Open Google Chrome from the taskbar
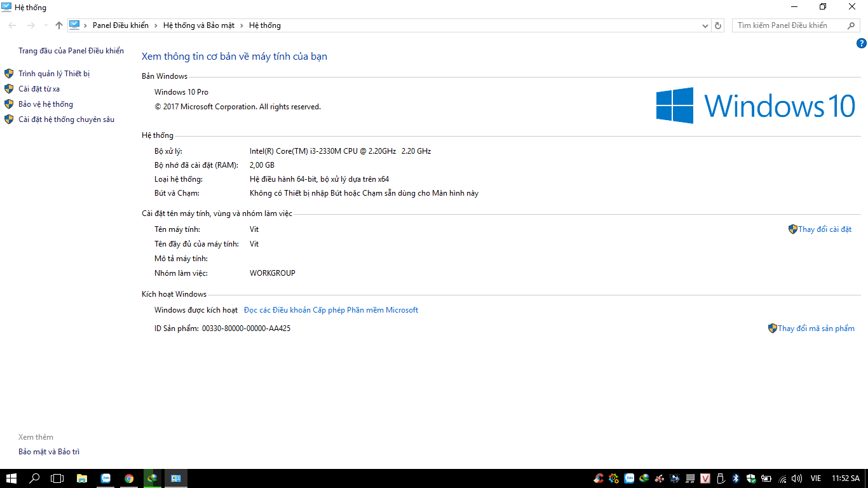This screenshot has width=868, height=488. (x=129, y=478)
